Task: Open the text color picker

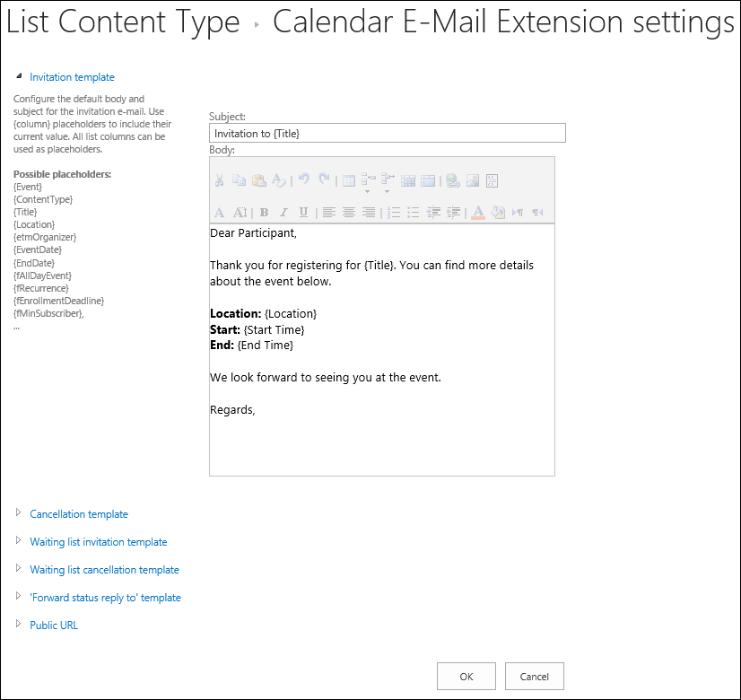Action: pyautogui.click(x=478, y=213)
